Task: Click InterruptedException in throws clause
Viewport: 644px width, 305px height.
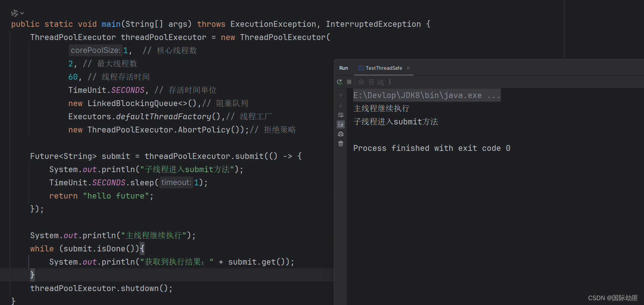Action: (373, 24)
